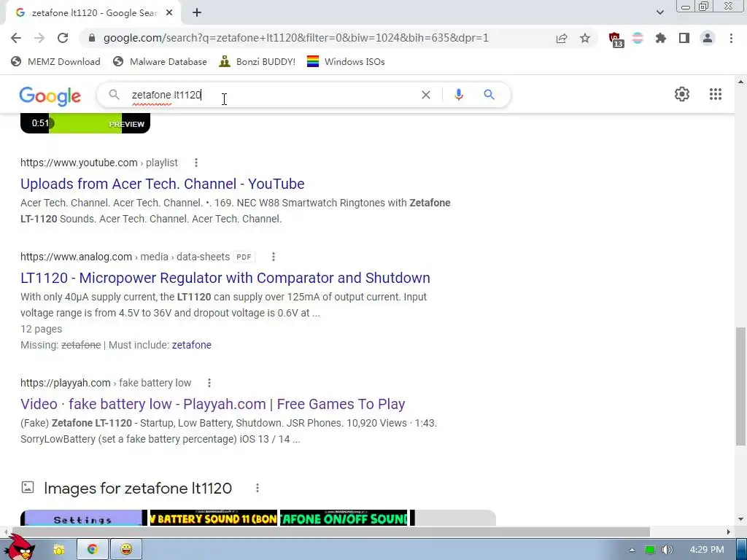Open the Chrome three-dot menu
Viewport: 747px width, 560px height.
[731, 38]
